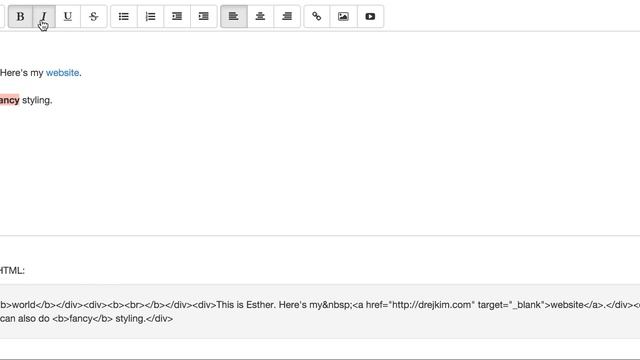
Task: Click the HTML line containing drejkim.com link
Action: [x=320, y=305]
